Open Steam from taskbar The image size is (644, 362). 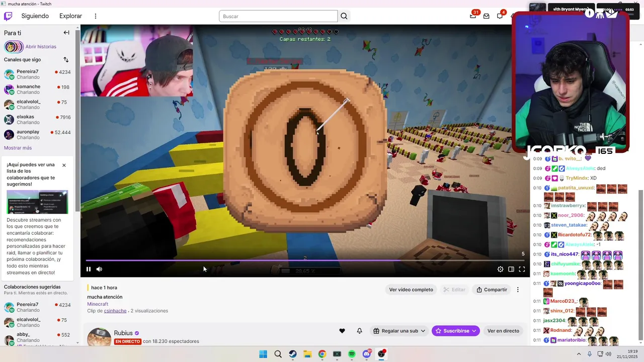pos(293,354)
